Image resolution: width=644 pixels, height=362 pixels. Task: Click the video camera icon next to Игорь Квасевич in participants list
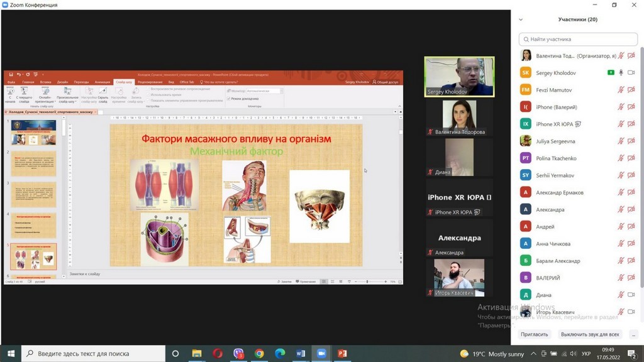click(631, 312)
